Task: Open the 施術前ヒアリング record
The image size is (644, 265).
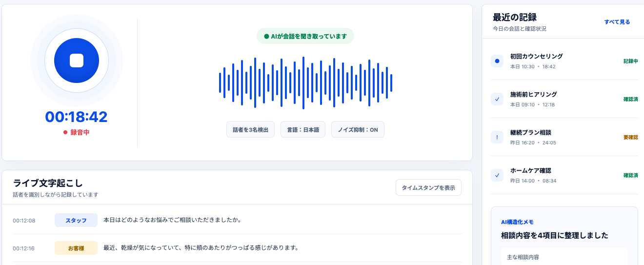Action: point(564,99)
